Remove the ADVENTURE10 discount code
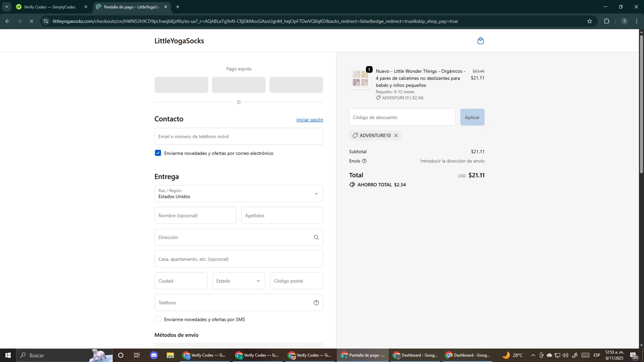Screen dimensions: 644x362 coord(396,136)
